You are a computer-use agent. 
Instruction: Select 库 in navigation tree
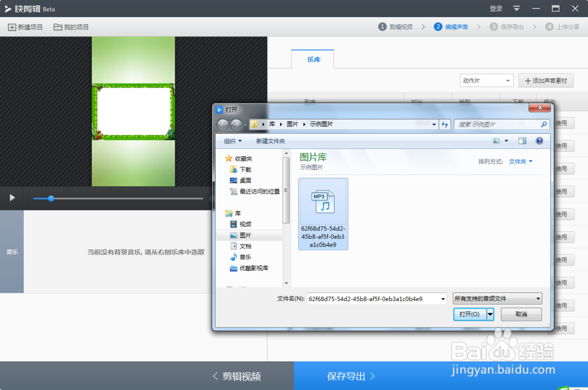coord(233,214)
